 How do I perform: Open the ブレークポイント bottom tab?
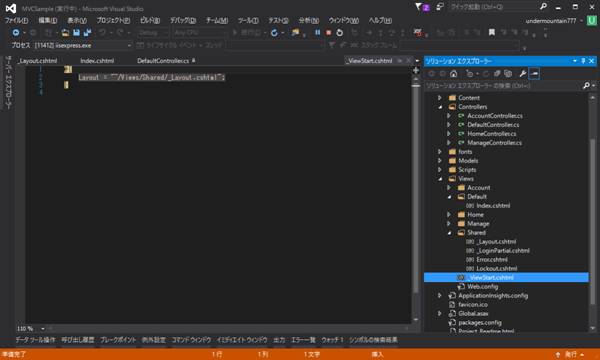click(x=118, y=340)
